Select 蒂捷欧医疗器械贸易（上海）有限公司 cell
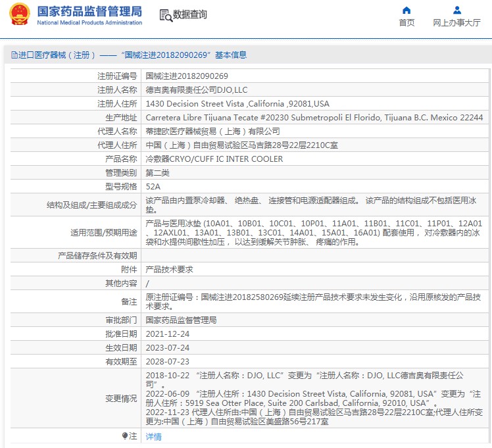Image resolution: width=492 pixels, height=448 pixels. tap(314, 131)
